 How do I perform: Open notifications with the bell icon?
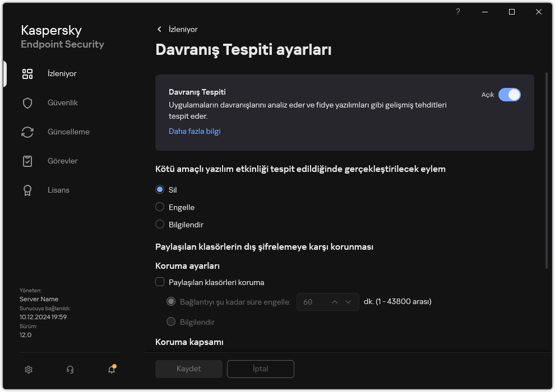coord(111,370)
